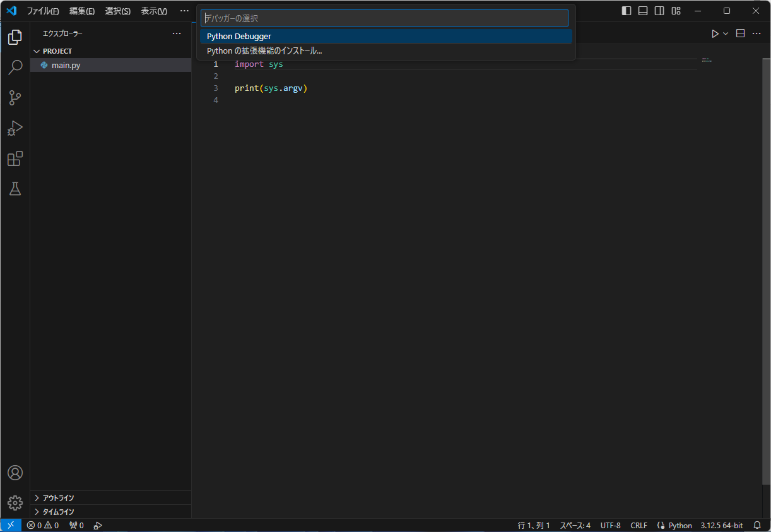This screenshot has height=532, width=771.
Task: Open the remote connection indicator
Action: [x=10, y=524]
